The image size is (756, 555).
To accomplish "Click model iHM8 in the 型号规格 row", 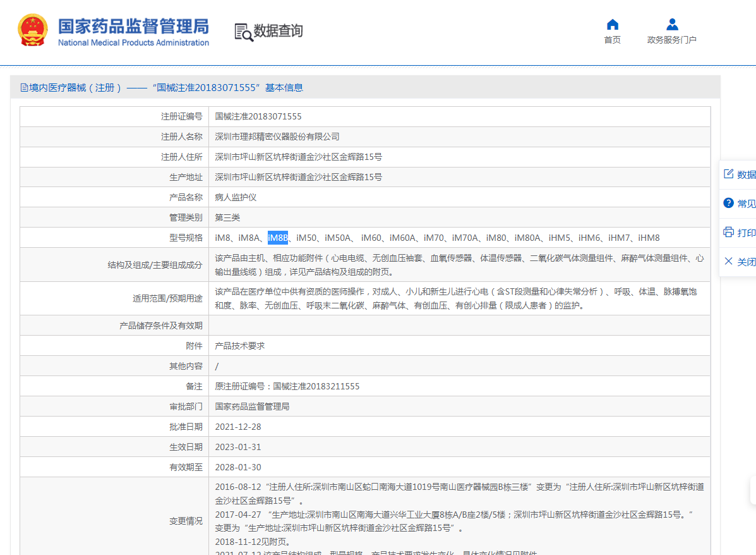I will click(649, 238).
